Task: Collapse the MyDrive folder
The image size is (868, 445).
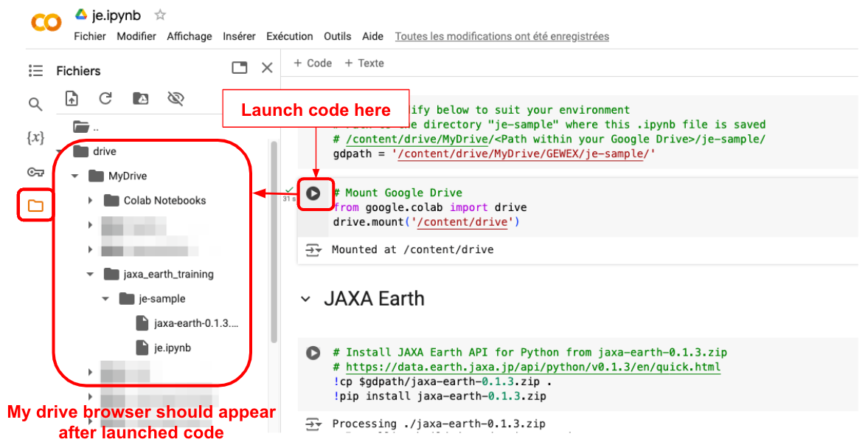Action: [74, 176]
